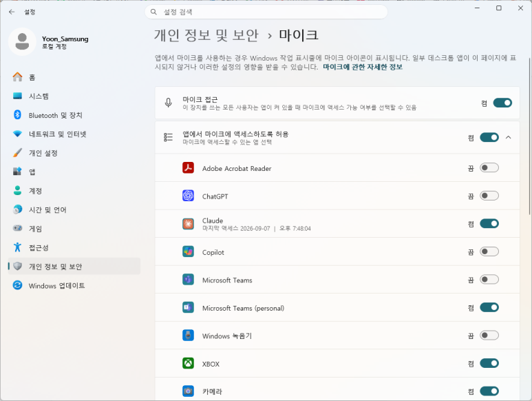This screenshot has height=401, width=532.
Task: Click the 마이크에 액세스할 수 있는 앱 선택 subtitle
Action: (x=227, y=142)
